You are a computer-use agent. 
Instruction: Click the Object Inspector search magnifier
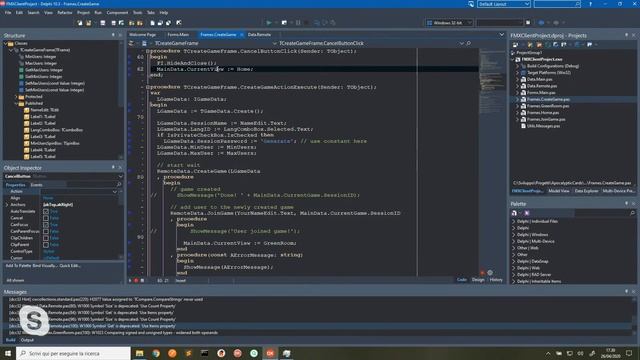119,185
